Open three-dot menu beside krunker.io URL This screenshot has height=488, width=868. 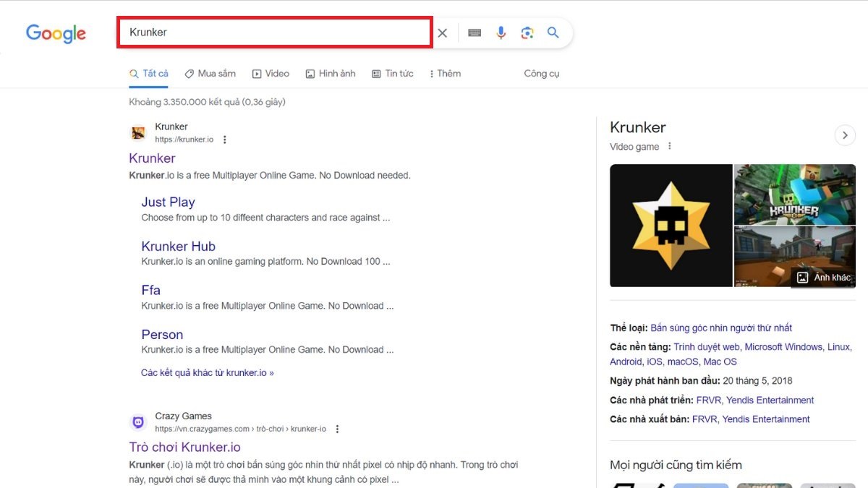click(225, 140)
